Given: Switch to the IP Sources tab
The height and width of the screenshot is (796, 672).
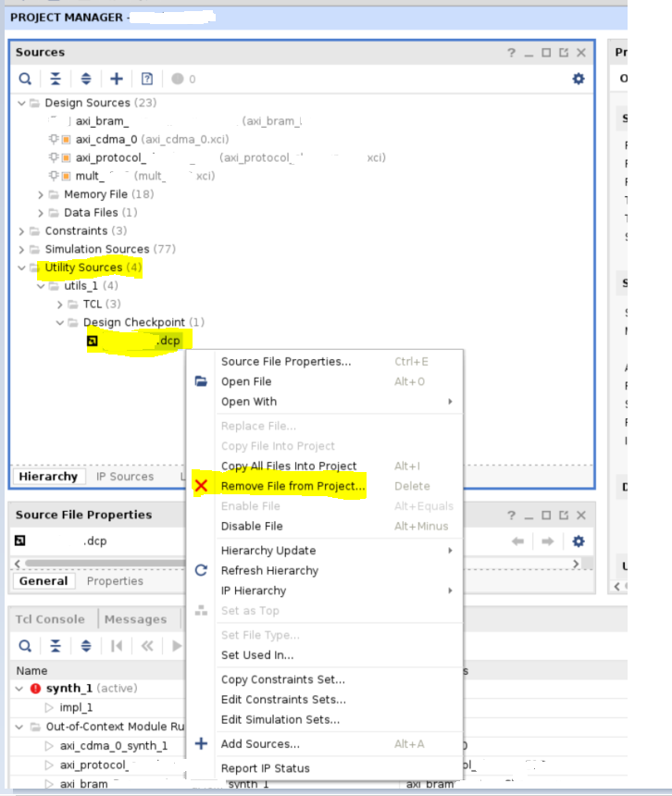Looking at the screenshot, I should (x=125, y=477).
